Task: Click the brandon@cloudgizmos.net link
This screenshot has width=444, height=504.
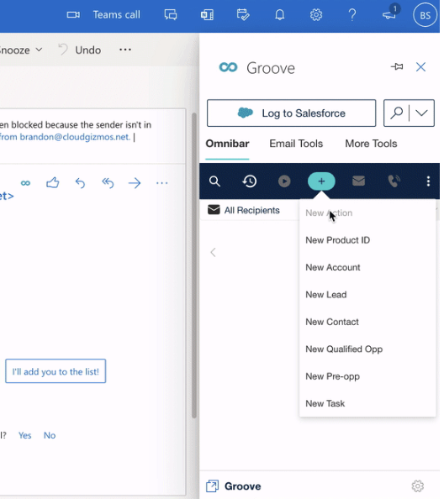Action: [75, 137]
